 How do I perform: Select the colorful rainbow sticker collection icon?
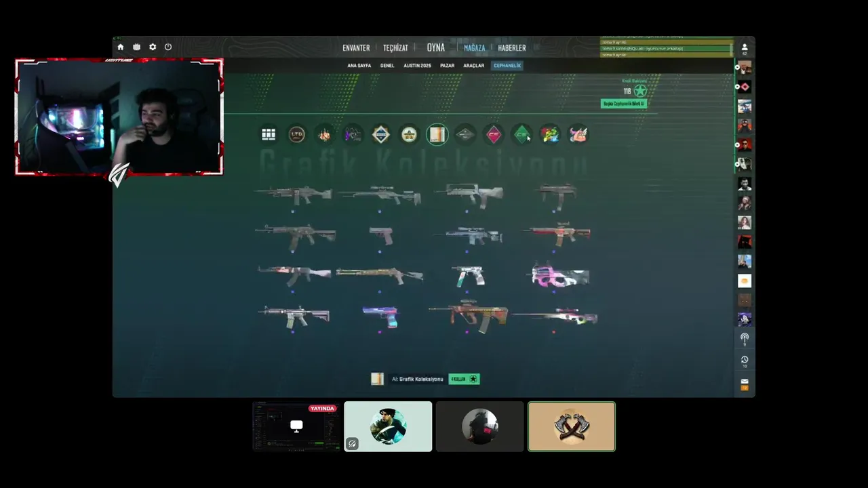tap(550, 134)
